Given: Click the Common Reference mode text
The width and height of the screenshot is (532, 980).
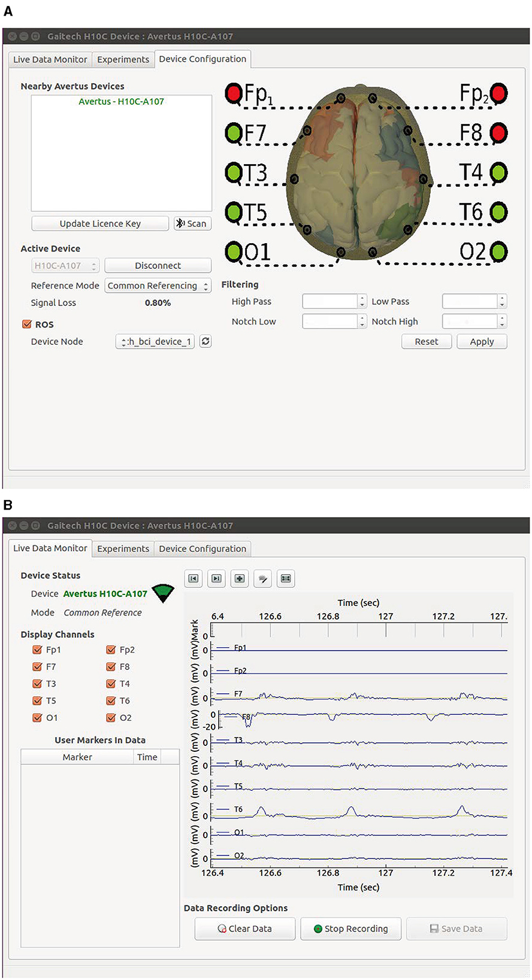Looking at the screenshot, I should pos(102,612).
